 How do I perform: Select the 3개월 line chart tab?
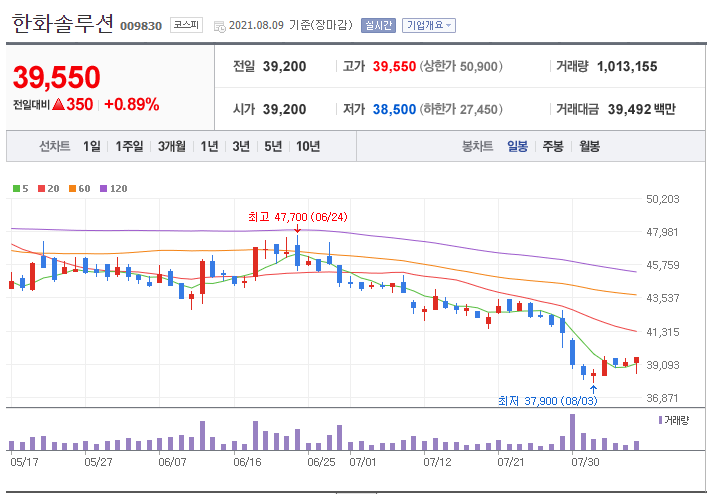click(171, 146)
